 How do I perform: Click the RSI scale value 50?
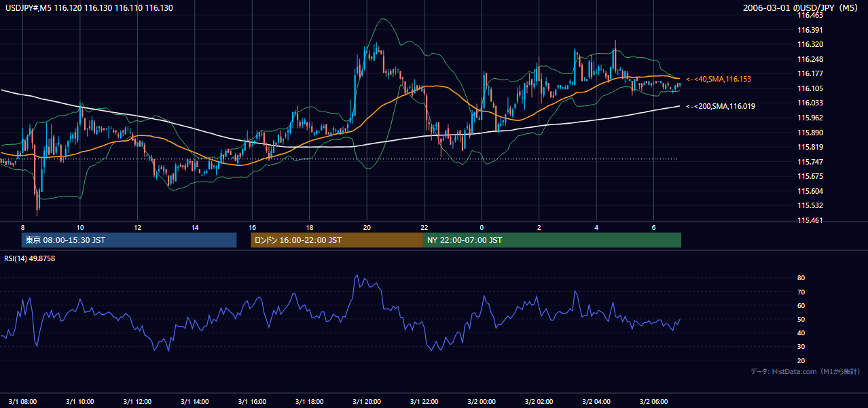coord(801,319)
